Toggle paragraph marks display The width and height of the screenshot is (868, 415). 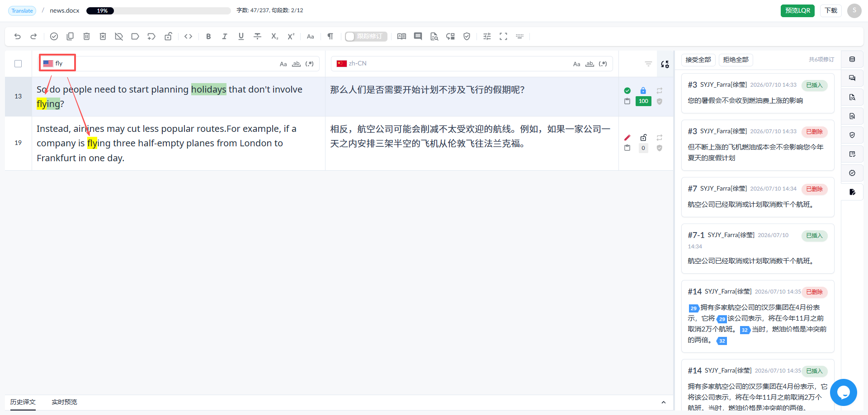click(330, 37)
